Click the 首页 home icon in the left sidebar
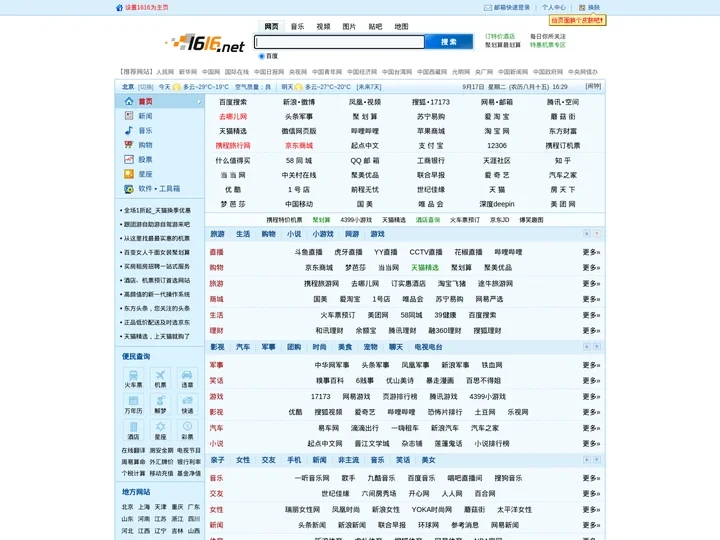The width and height of the screenshot is (720, 540). [x=129, y=101]
